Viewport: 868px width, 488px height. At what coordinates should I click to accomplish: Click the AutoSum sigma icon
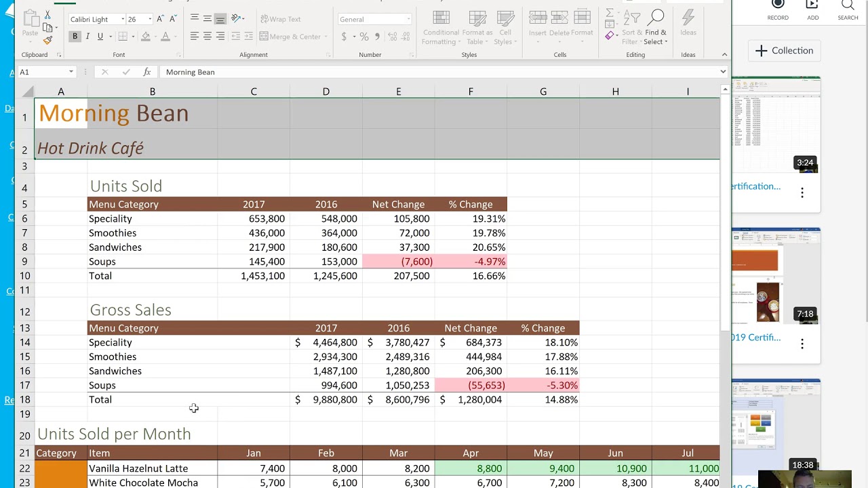609,12
